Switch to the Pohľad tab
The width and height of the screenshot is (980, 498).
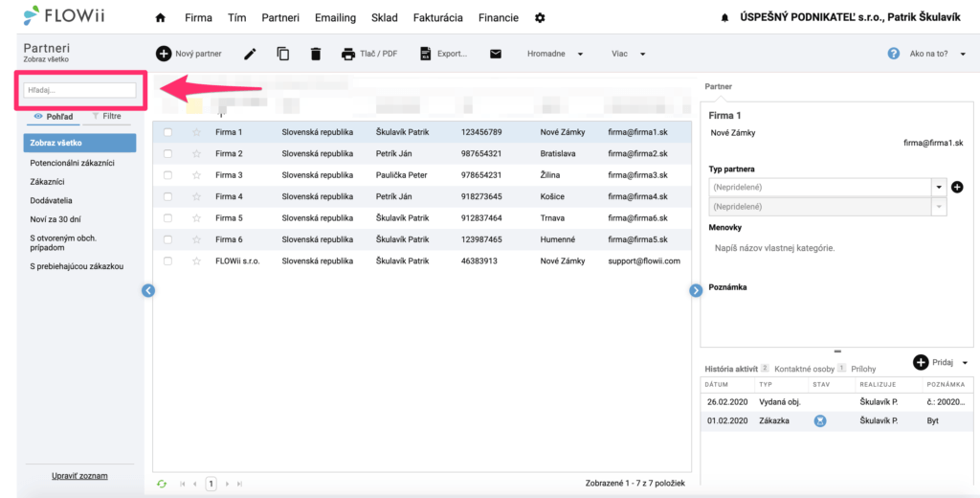click(x=54, y=117)
